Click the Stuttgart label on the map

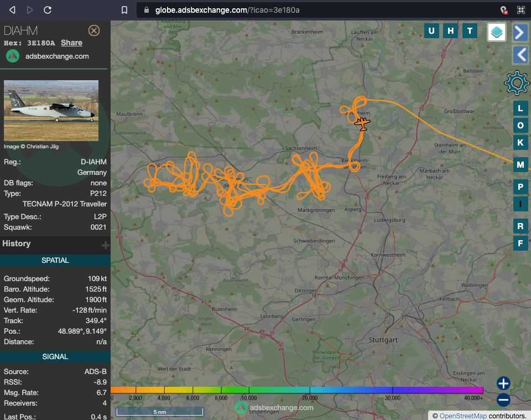point(383,340)
